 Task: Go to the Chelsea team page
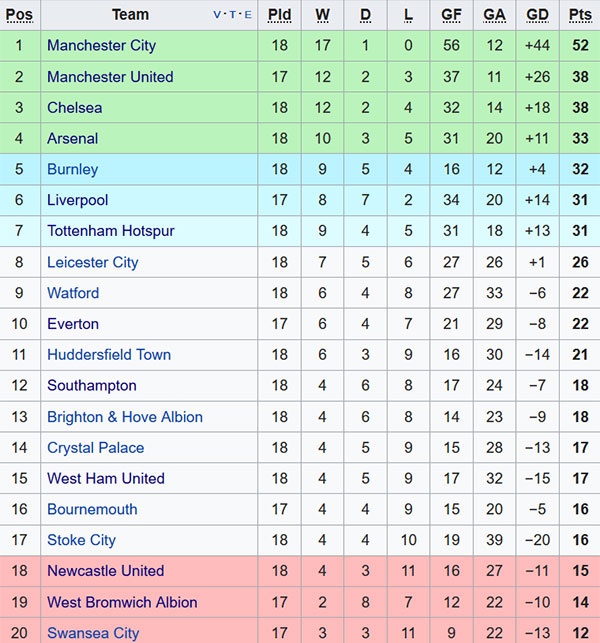pos(74,108)
